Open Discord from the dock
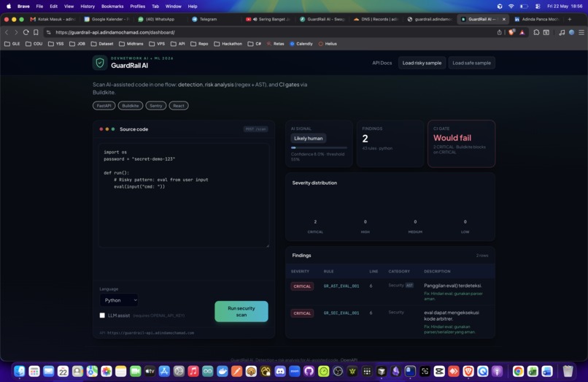Viewport: 588px width, 382px height. point(280,371)
